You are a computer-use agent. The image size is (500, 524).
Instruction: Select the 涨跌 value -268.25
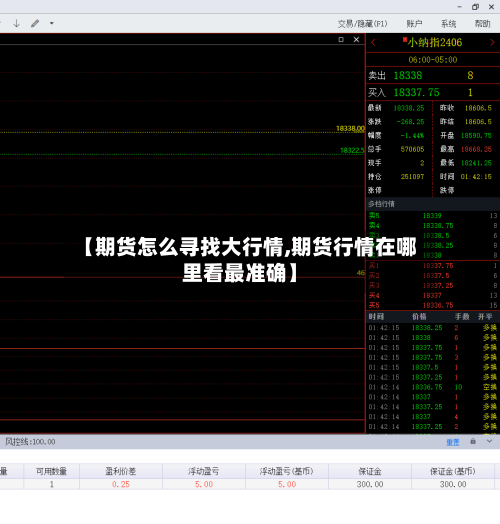(x=410, y=122)
